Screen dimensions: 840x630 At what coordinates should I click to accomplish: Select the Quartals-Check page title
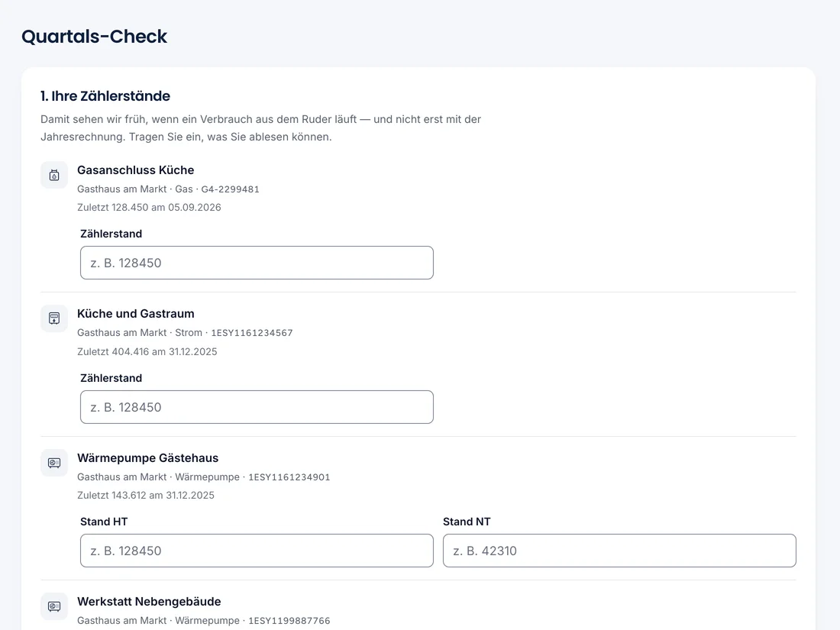(x=94, y=37)
